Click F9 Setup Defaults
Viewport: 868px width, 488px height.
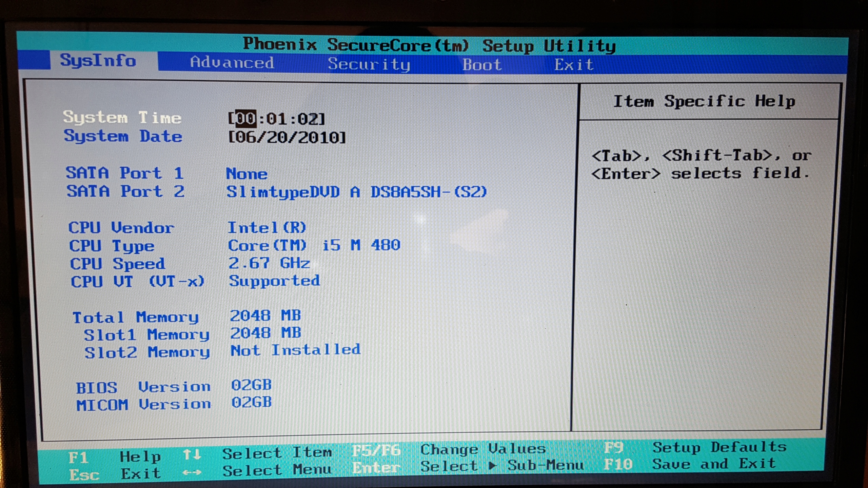pos(614,448)
